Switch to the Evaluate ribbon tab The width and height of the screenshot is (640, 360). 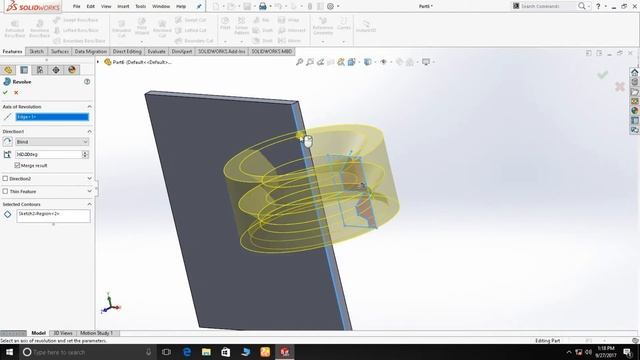click(x=156, y=51)
